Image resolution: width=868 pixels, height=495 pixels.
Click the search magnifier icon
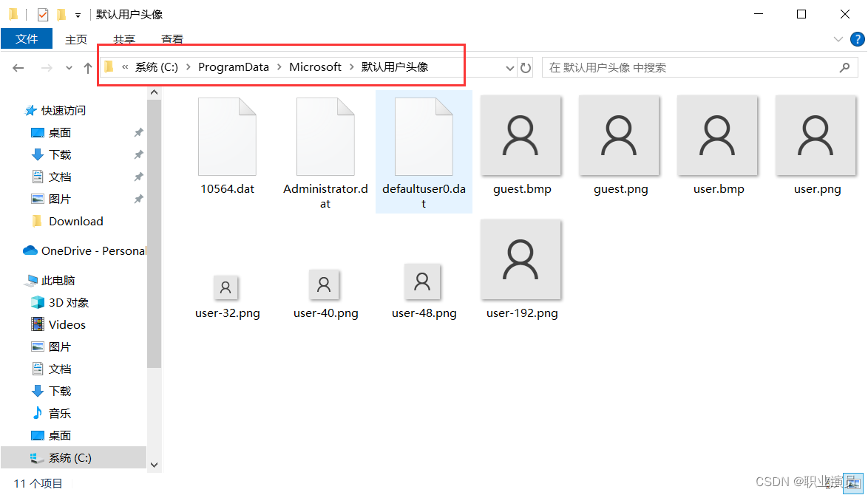point(844,67)
